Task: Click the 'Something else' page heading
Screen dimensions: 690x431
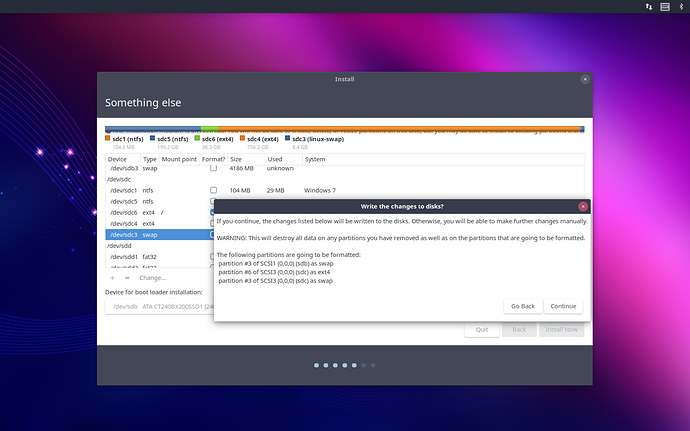Action: pos(143,103)
